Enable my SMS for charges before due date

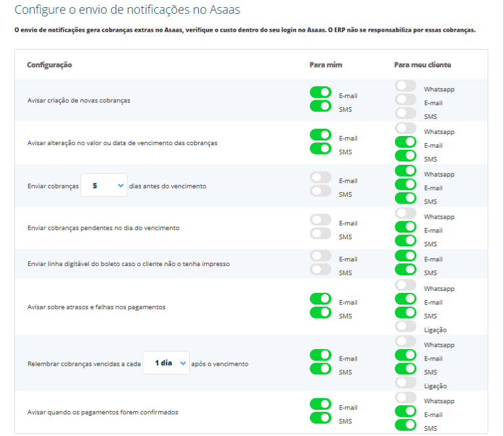[320, 191]
